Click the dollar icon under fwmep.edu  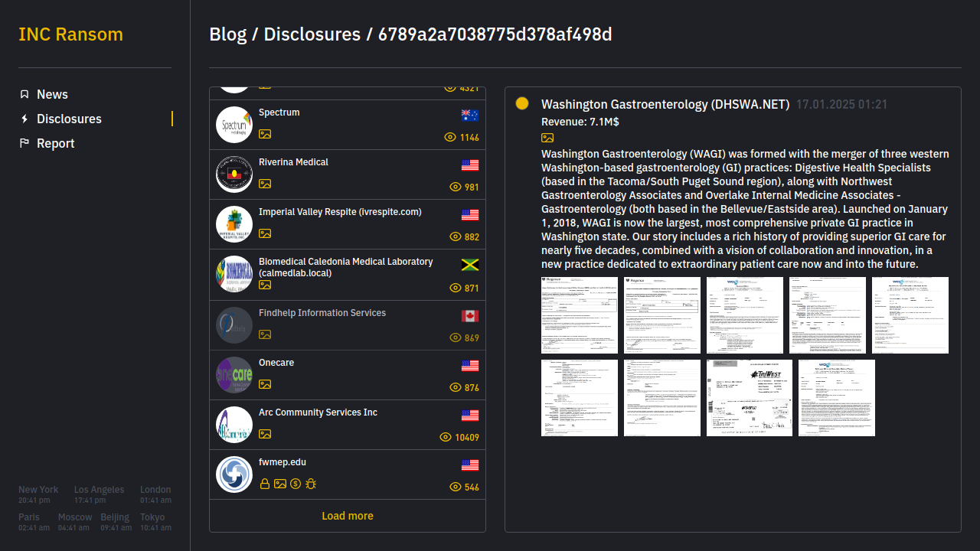click(x=296, y=484)
